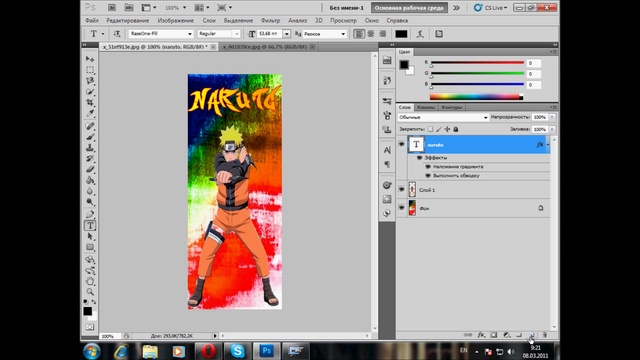Select the Path Selection tool
This screenshot has width=640, height=360.
click(x=90, y=237)
